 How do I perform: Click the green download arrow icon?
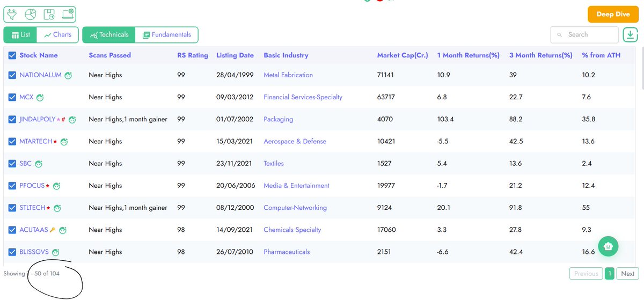tap(630, 35)
